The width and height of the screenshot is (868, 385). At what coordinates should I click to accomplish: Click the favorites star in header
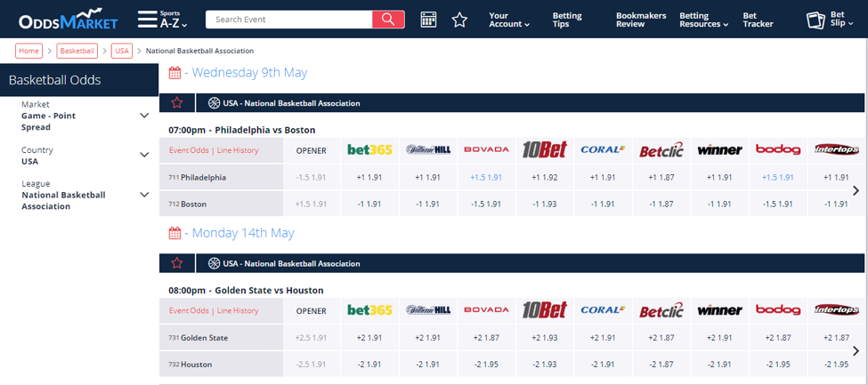click(x=459, y=20)
